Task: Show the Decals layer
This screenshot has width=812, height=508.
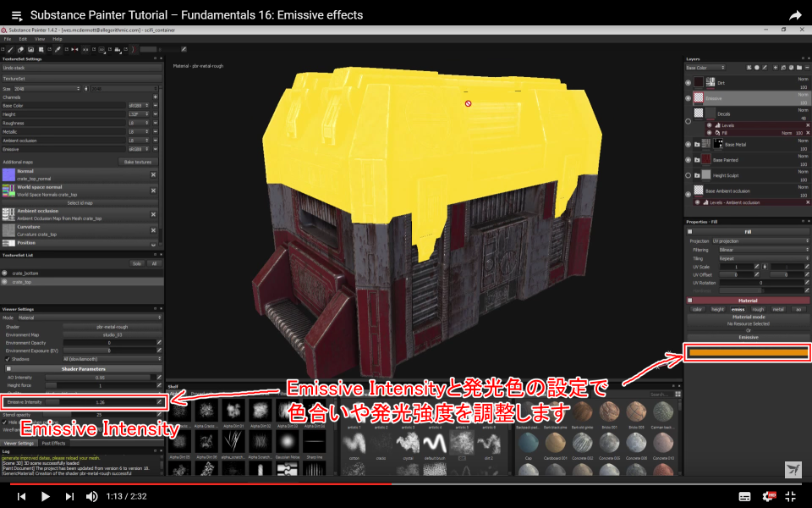Action: click(x=689, y=121)
